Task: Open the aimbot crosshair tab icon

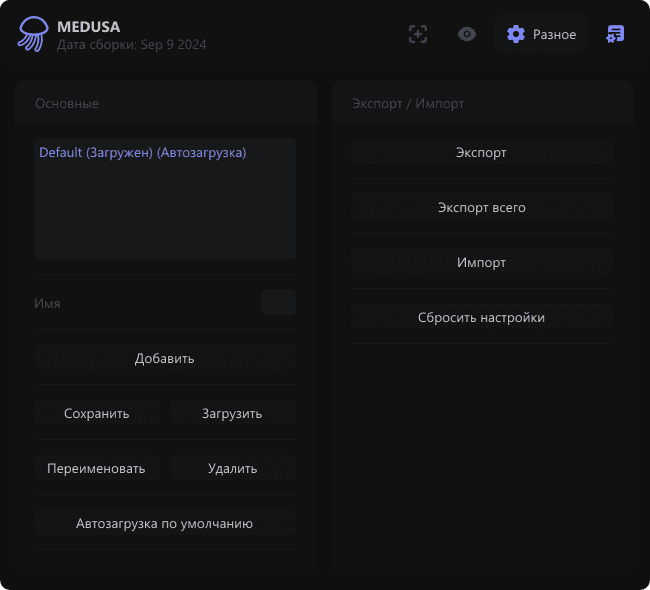Action: pos(418,34)
